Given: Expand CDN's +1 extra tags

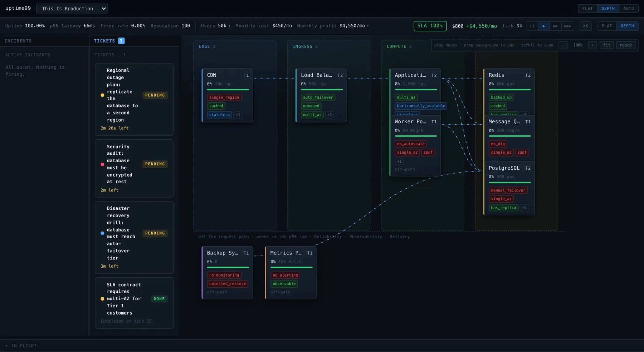Looking at the screenshot, I should [238, 115].
